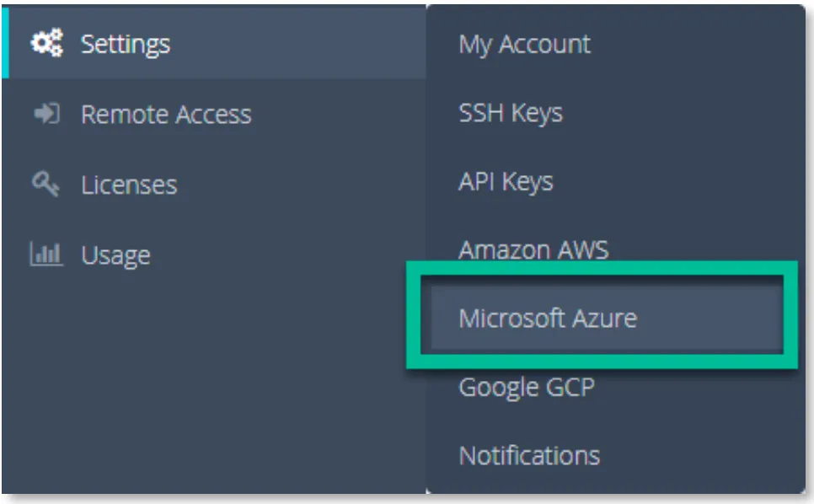View the Usage section label
The width and height of the screenshot is (814, 504).
point(115,255)
